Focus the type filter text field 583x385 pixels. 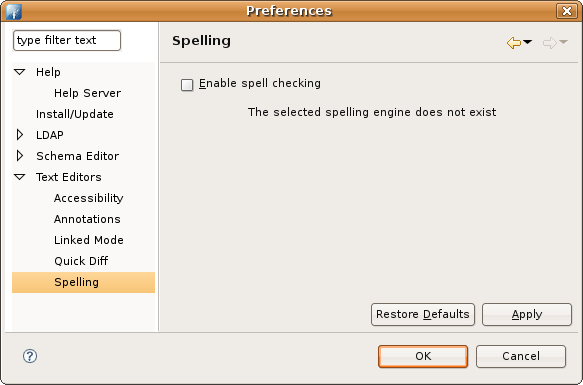point(67,40)
